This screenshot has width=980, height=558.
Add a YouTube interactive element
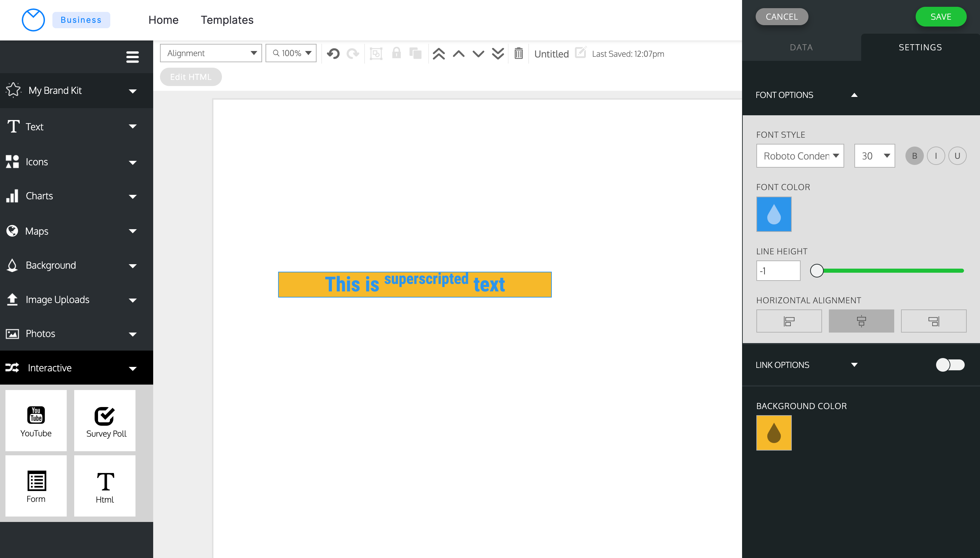click(36, 421)
